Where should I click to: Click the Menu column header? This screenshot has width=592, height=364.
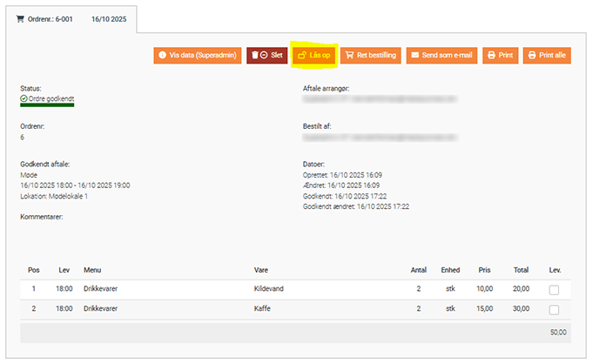92,269
